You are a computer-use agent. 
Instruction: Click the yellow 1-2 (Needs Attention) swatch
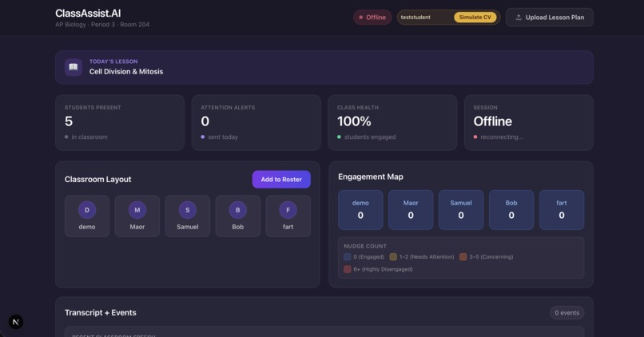tap(393, 257)
